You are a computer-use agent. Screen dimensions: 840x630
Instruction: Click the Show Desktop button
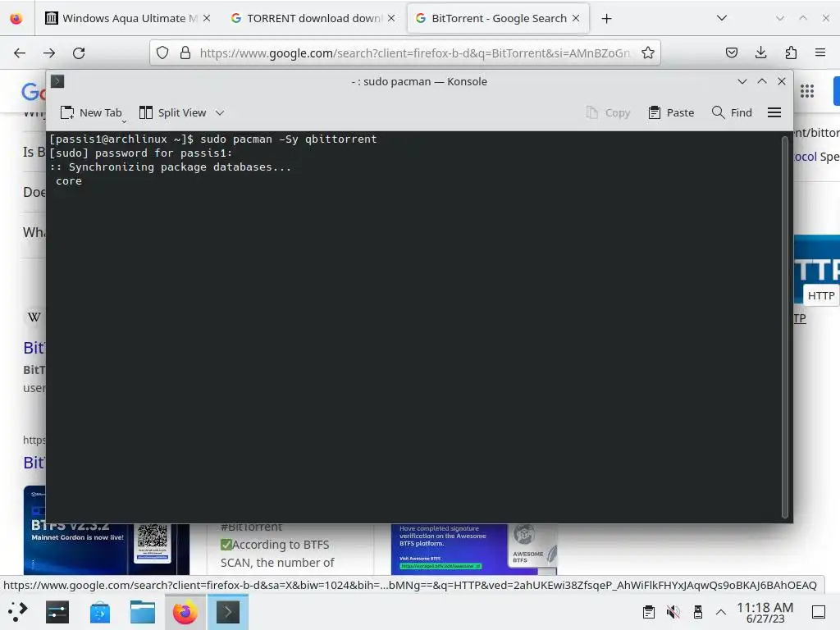click(819, 612)
